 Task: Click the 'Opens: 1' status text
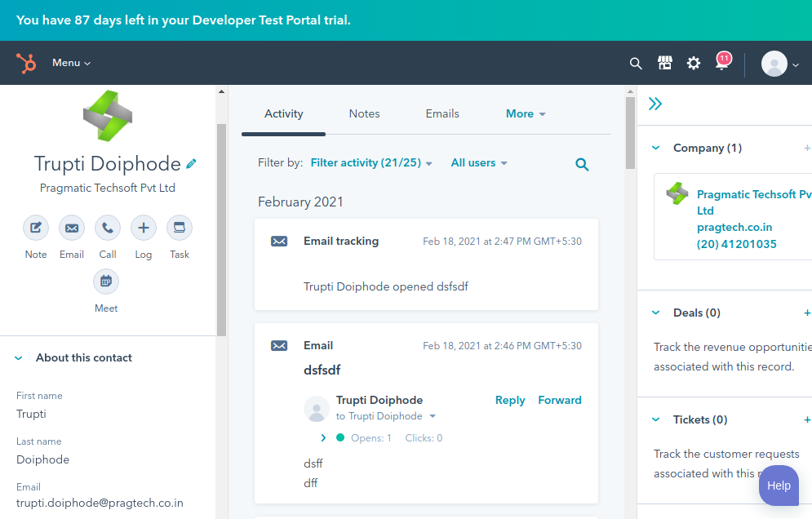coord(371,438)
